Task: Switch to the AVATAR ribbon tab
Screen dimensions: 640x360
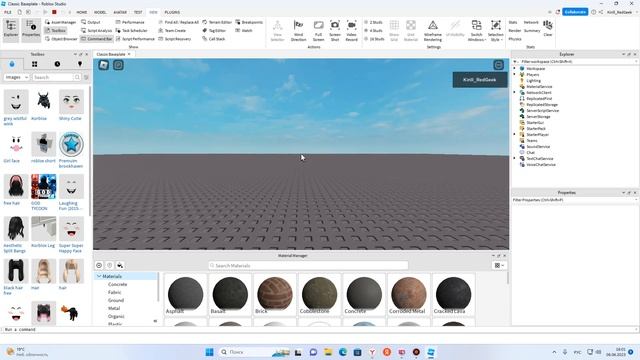Action: (x=120, y=12)
